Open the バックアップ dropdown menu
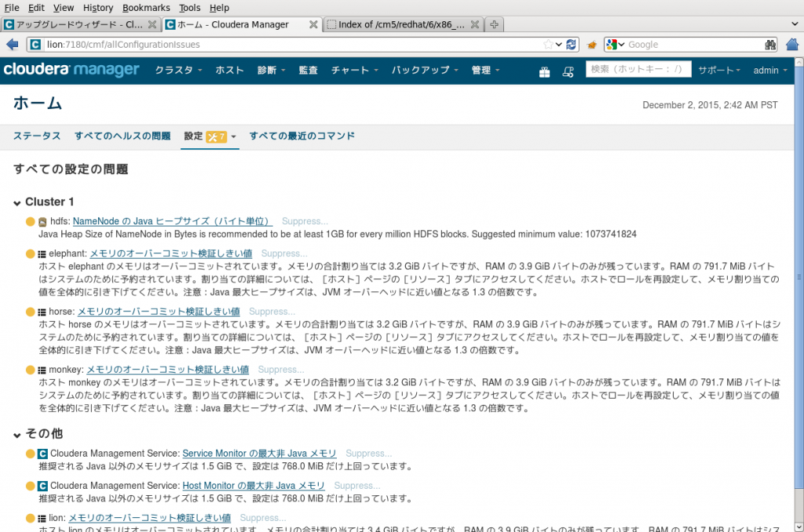804x532 pixels. tap(425, 70)
